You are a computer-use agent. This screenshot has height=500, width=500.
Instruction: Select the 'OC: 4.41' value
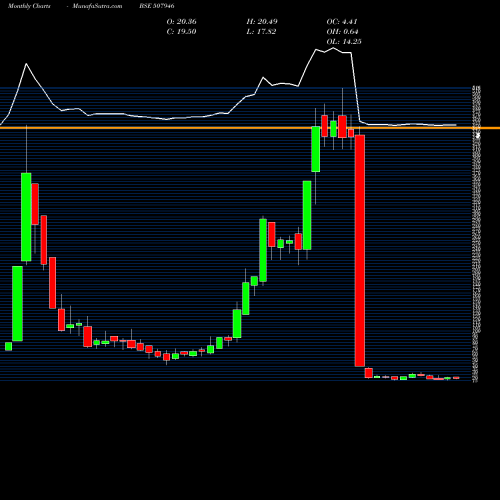pyautogui.click(x=342, y=21)
